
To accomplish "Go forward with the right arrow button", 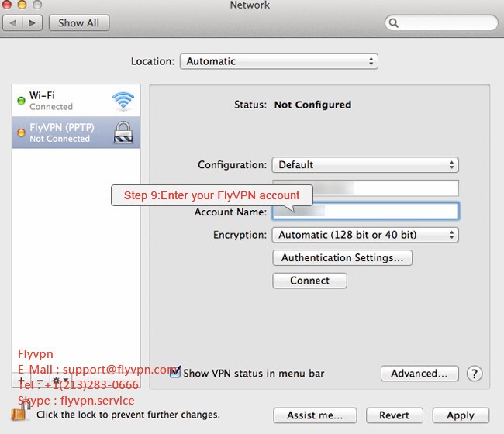I will pyautogui.click(x=32, y=23).
